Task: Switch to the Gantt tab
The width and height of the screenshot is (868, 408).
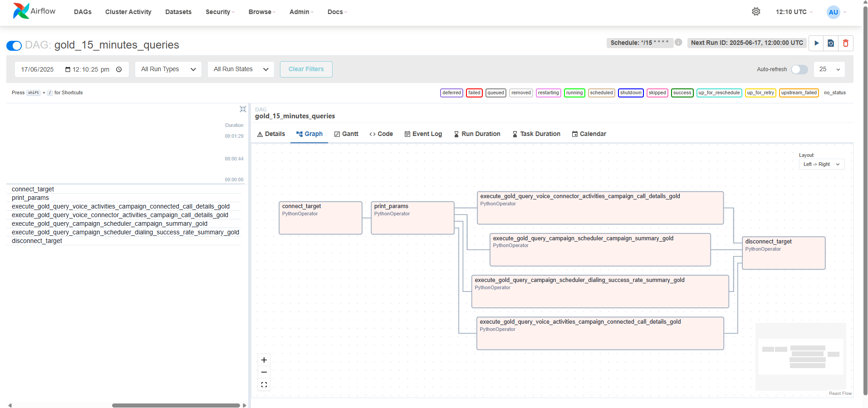Action: pyautogui.click(x=346, y=134)
